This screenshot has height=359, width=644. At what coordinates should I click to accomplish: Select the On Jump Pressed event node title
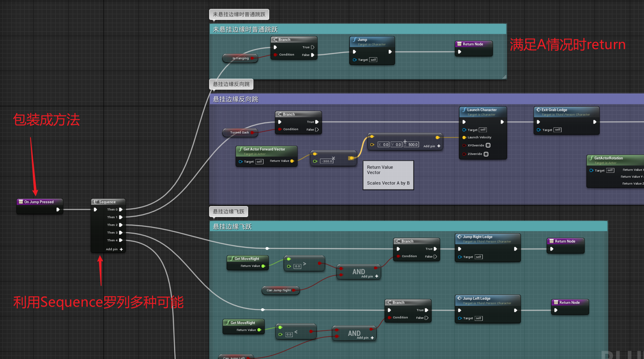click(39, 202)
